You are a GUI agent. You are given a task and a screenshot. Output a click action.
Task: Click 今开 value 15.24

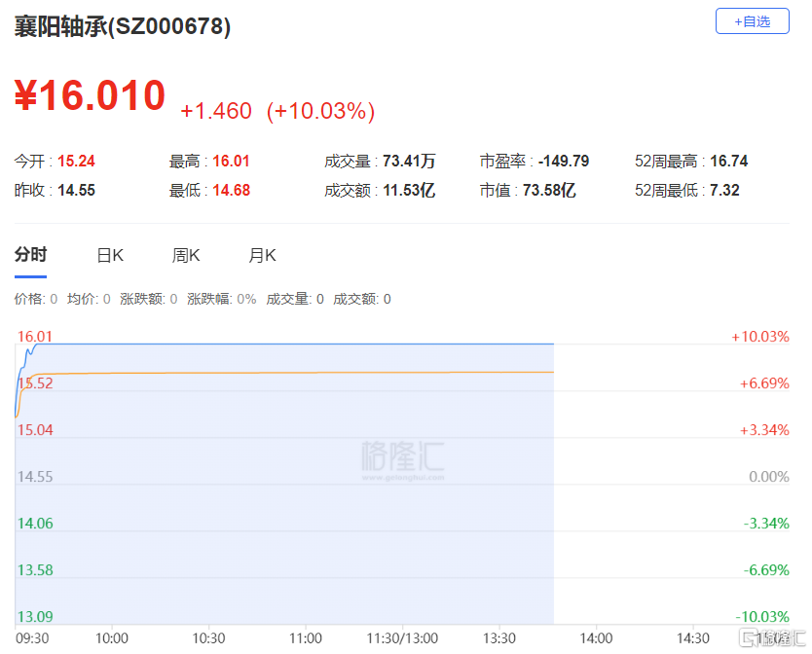(x=76, y=161)
